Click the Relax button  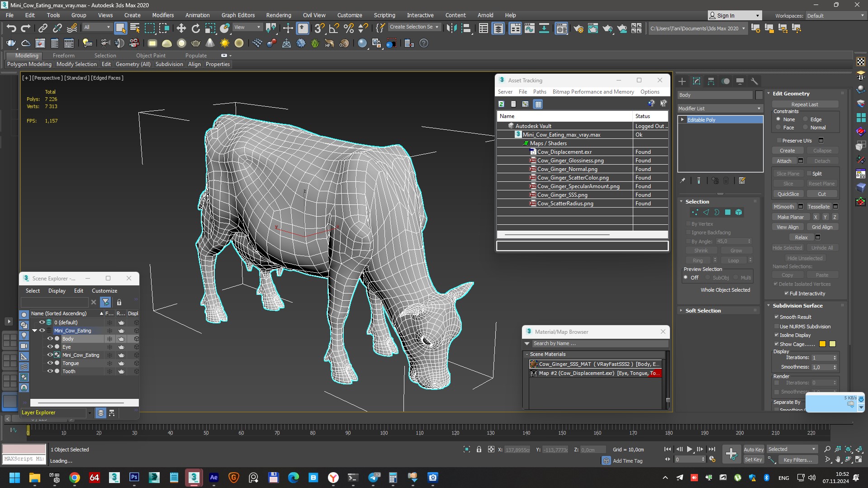801,237
